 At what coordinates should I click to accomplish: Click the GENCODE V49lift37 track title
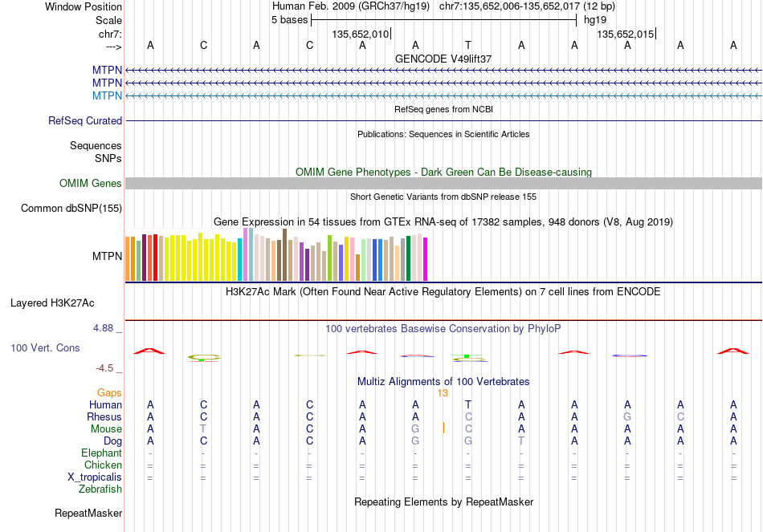click(x=443, y=59)
